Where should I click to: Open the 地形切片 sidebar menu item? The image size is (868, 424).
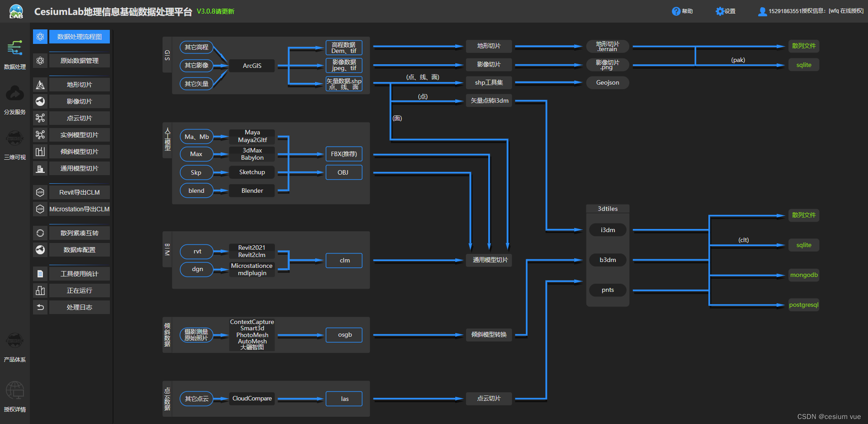[x=80, y=85]
